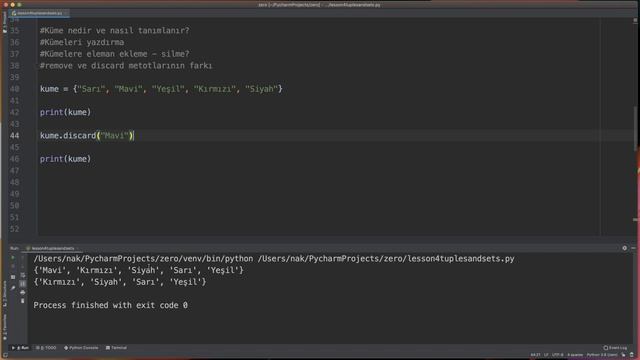
Task: Open the Project tool window from left stripe
Action: 4,22
